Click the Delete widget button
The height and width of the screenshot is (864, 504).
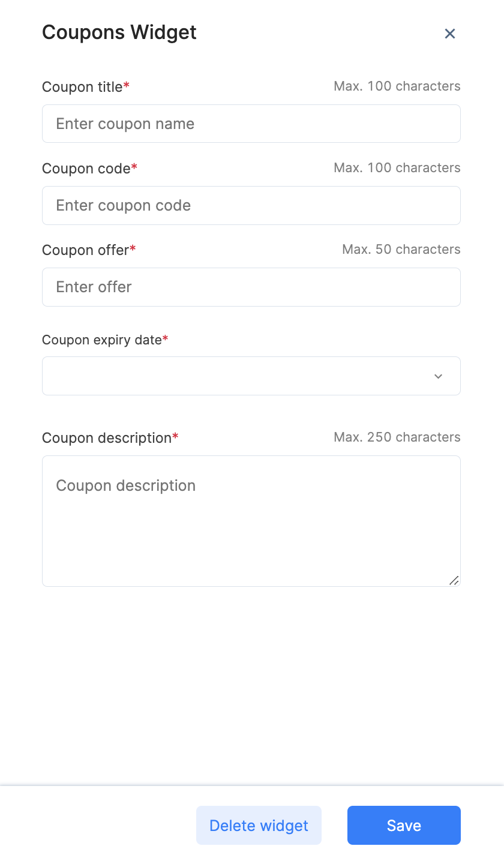(x=259, y=825)
